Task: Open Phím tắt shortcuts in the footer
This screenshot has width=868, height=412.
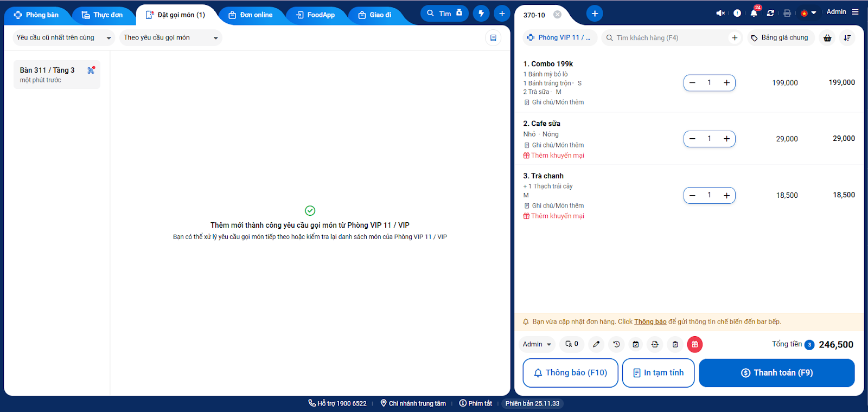Action: (x=476, y=403)
